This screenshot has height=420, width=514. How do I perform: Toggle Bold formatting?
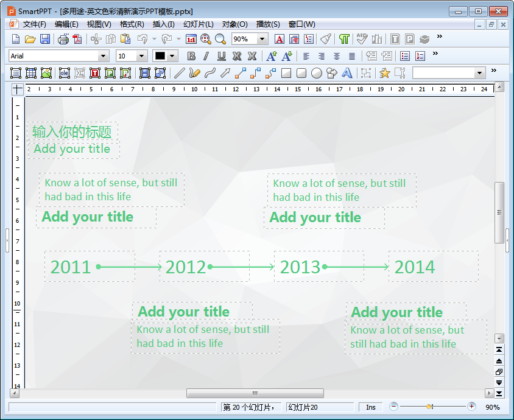click(x=191, y=56)
